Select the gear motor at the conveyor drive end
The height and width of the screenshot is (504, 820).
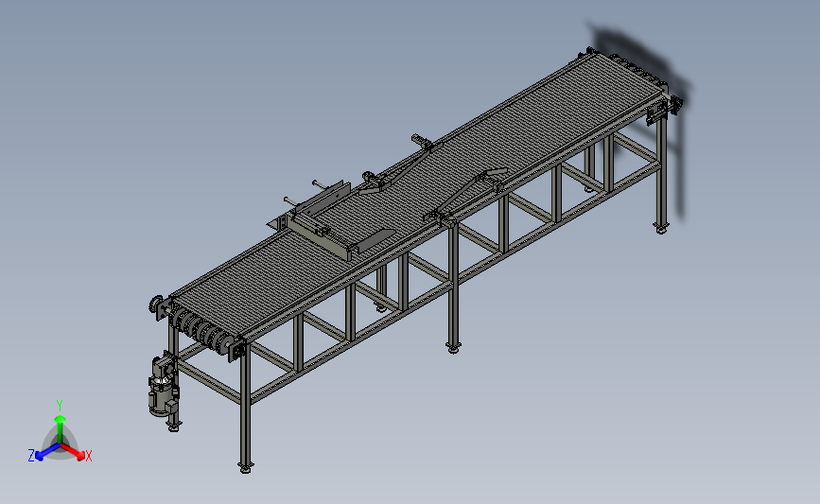coord(162,386)
